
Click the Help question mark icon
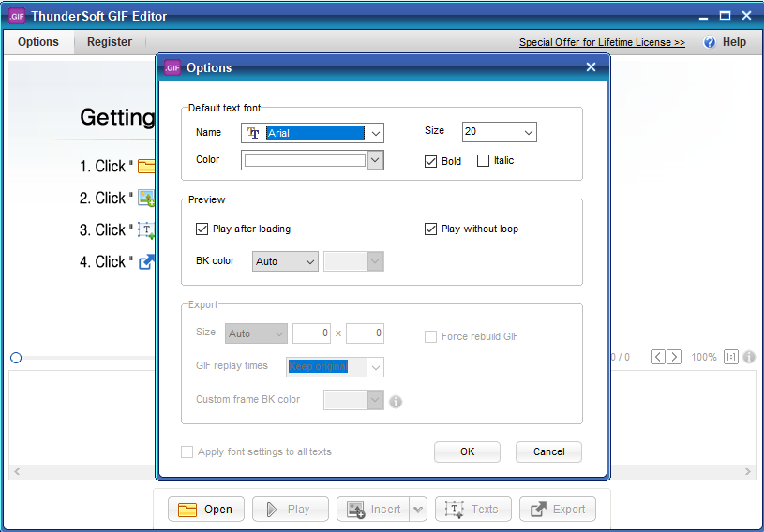tap(710, 42)
